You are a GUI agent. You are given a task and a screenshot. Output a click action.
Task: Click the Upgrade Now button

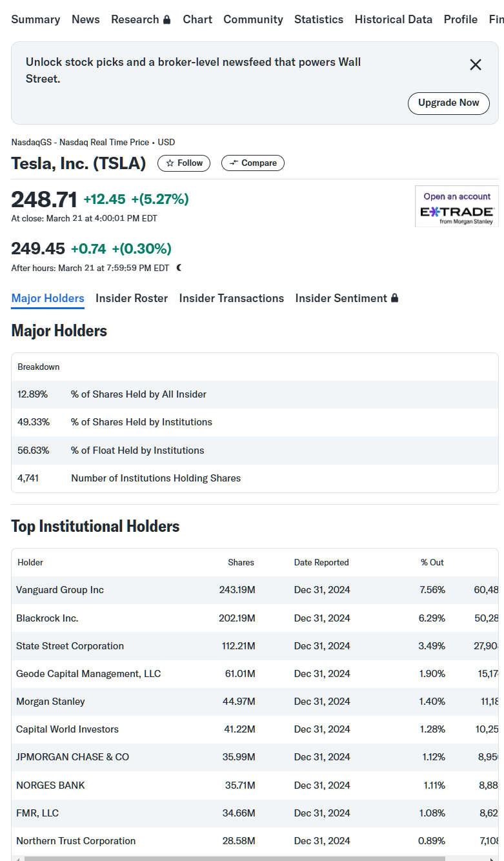[449, 103]
